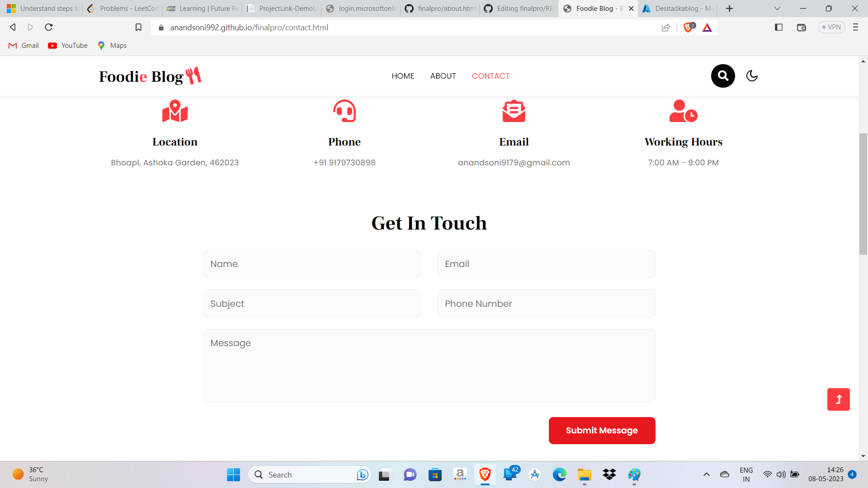Expand hidden system tray icons
The height and width of the screenshot is (488, 868).
coord(707,474)
